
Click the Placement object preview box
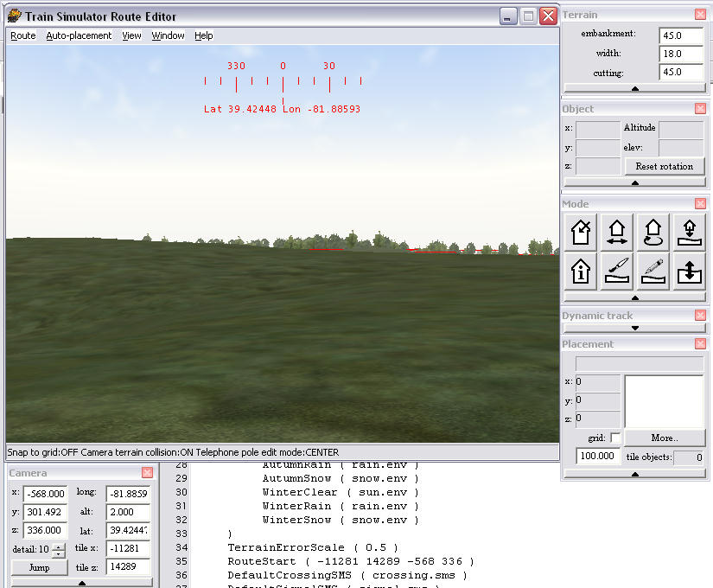(x=664, y=401)
